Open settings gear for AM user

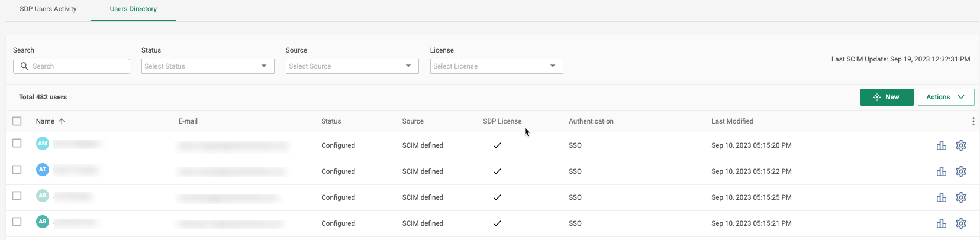[960, 145]
